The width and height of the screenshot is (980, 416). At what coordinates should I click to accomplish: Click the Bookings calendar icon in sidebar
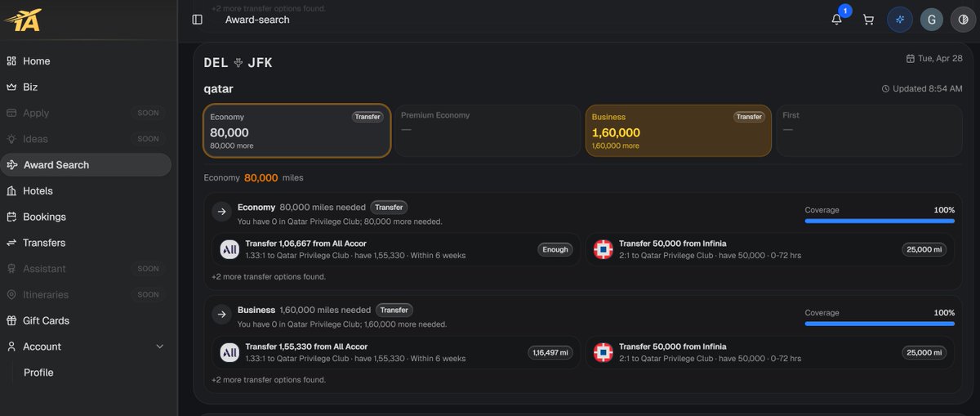[x=11, y=217]
